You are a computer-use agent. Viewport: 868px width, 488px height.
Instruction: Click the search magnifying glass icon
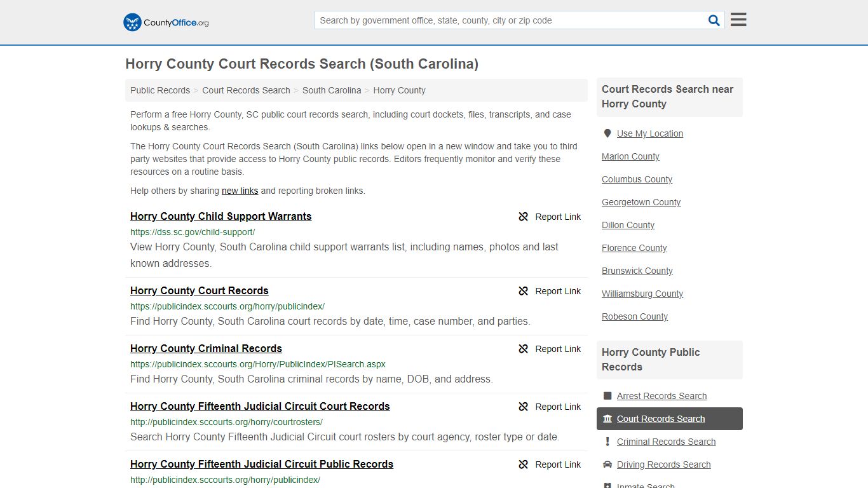(714, 20)
